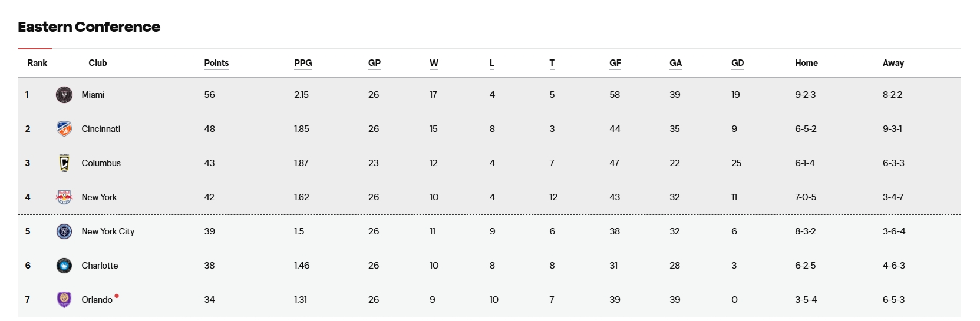Click the red dot beside Orlando
Viewport: 980px width, 321px height.
tap(117, 296)
